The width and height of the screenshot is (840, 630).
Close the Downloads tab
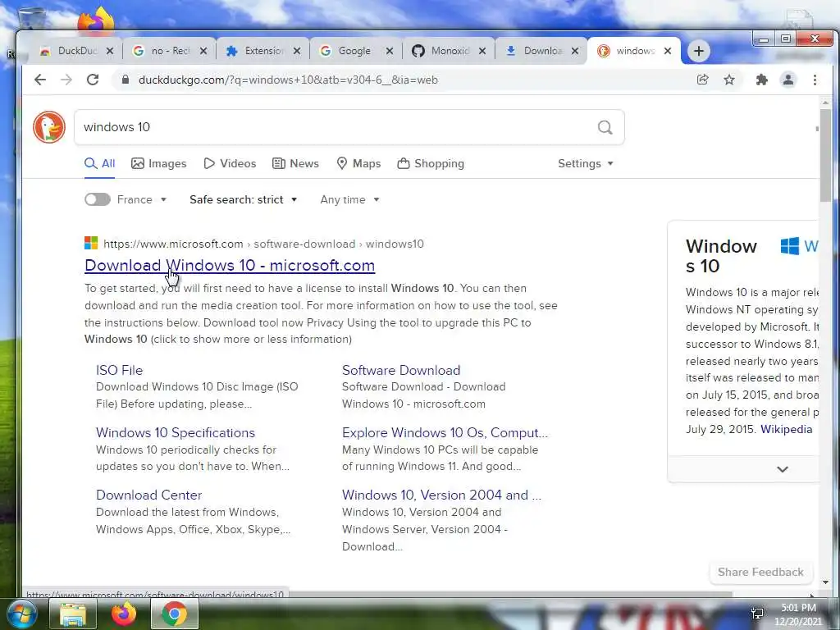pyautogui.click(x=575, y=51)
